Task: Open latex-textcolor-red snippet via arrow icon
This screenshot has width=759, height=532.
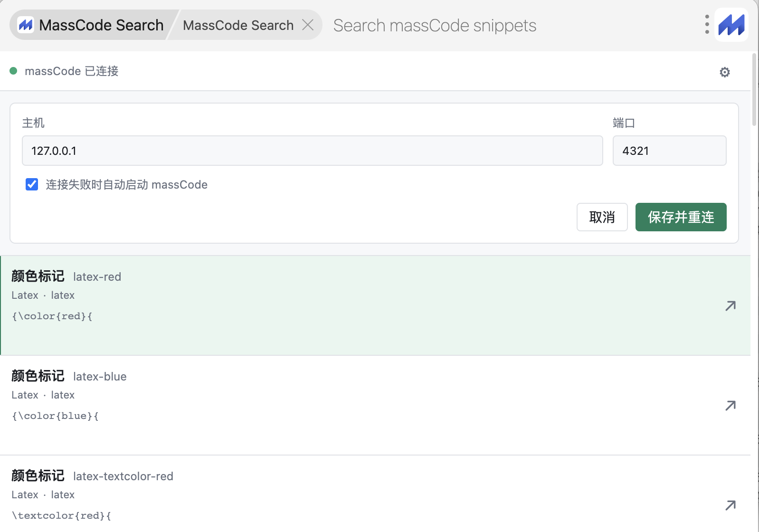Action: [731, 505]
